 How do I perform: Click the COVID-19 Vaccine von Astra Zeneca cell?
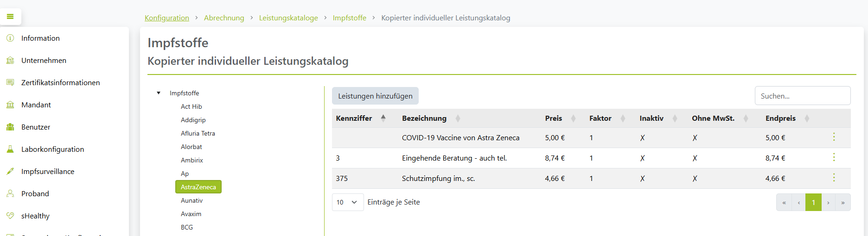coord(460,137)
